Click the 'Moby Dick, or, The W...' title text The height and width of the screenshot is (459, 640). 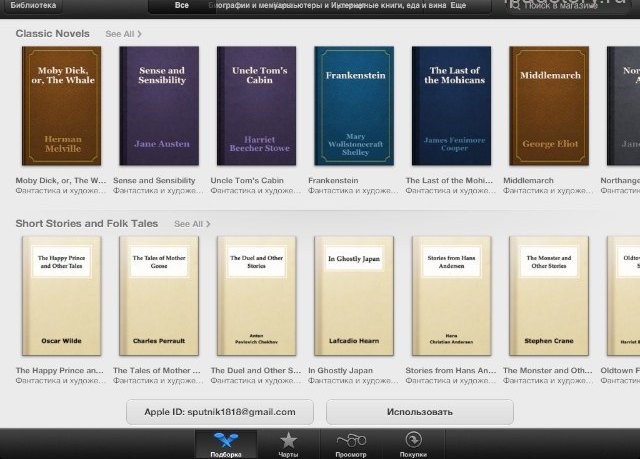tap(60, 180)
